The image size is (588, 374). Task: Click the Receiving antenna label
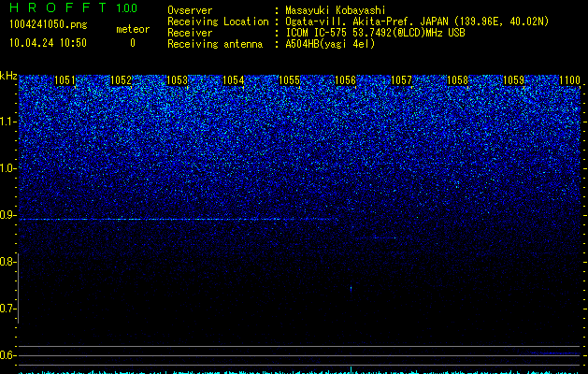[x=215, y=44]
